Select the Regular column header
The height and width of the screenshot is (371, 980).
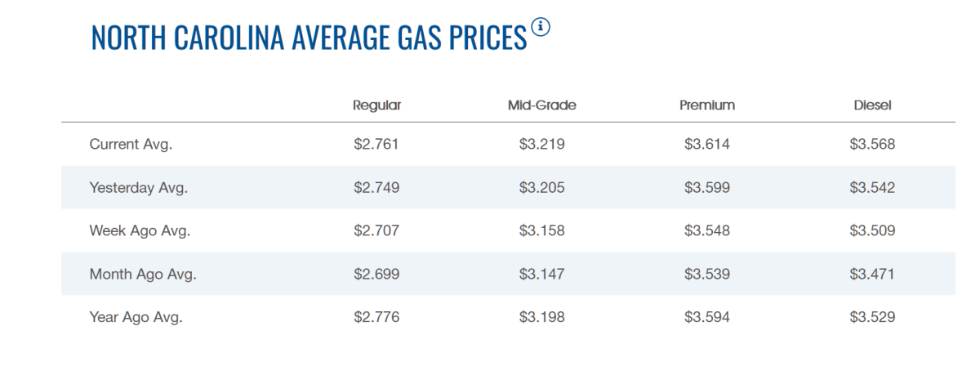376,105
